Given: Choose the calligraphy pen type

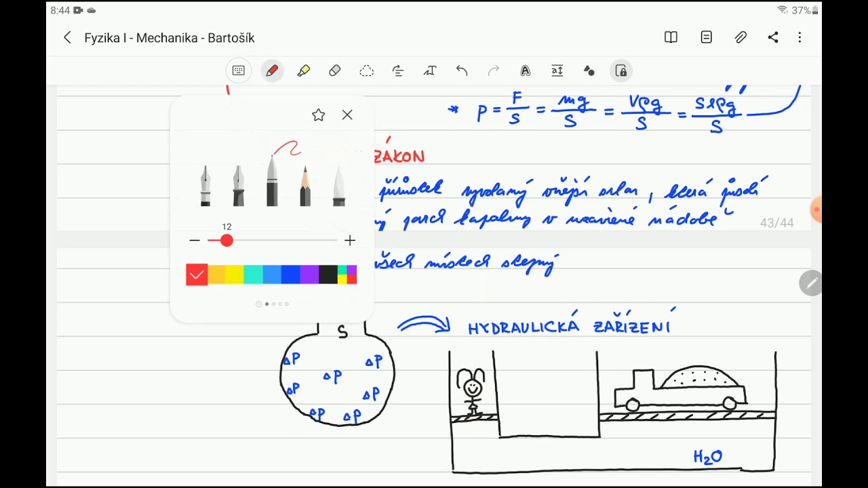Looking at the screenshot, I should tap(239, 185).
